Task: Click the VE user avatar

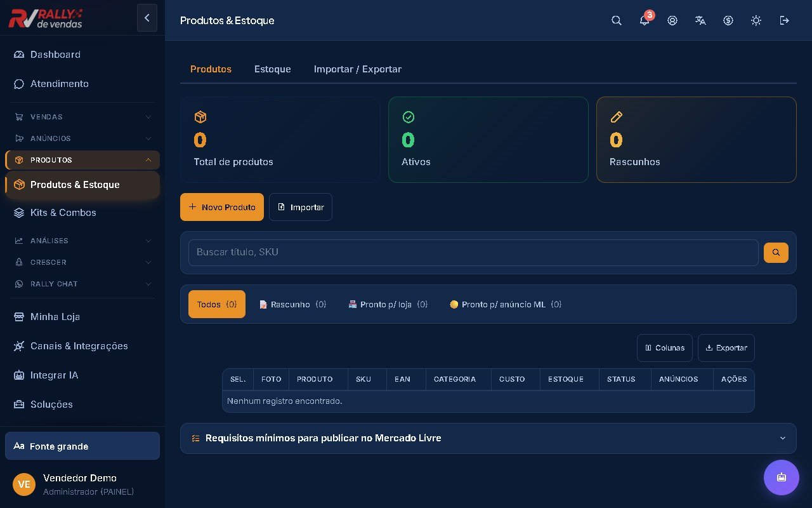Action: (x=24, y=485)
